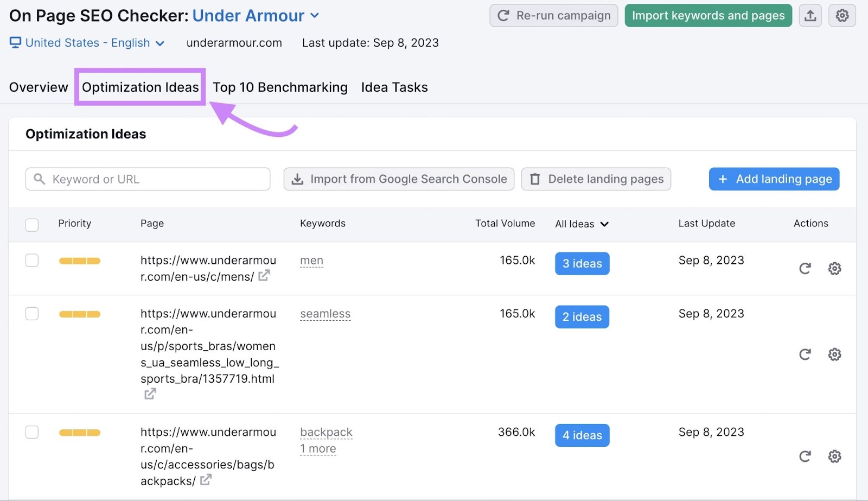Image resolution: width=868 pixels, height=501 pixels.
Task: Re-run ideas for the backpacks page row
Action: point(805,456)
